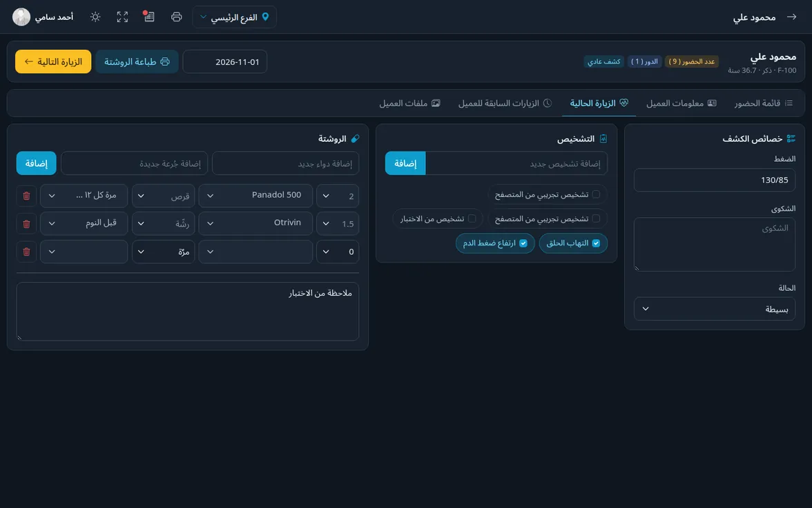
Task: Open the Otrivin drug dropdown
Action: [x=255, y=223]
